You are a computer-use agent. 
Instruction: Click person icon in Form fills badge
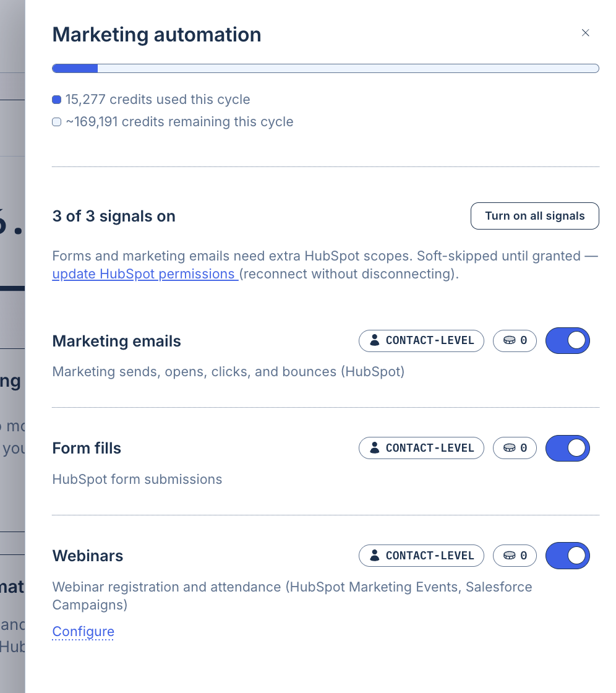tap(374, 448)
